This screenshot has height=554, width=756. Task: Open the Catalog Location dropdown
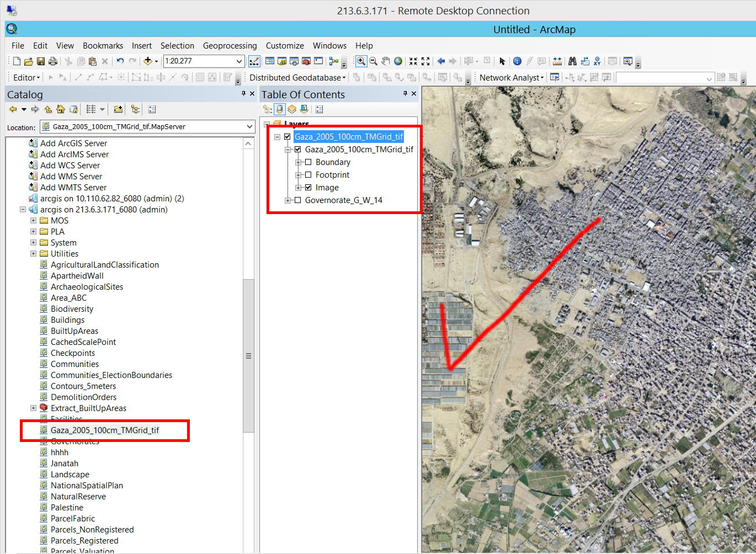point(249,127)
